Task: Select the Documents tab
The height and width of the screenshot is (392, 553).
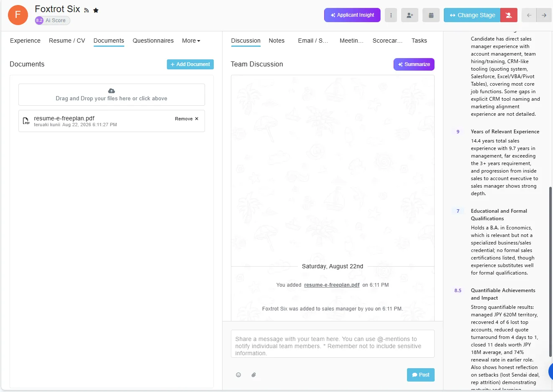Action: [x=109, y=41]
